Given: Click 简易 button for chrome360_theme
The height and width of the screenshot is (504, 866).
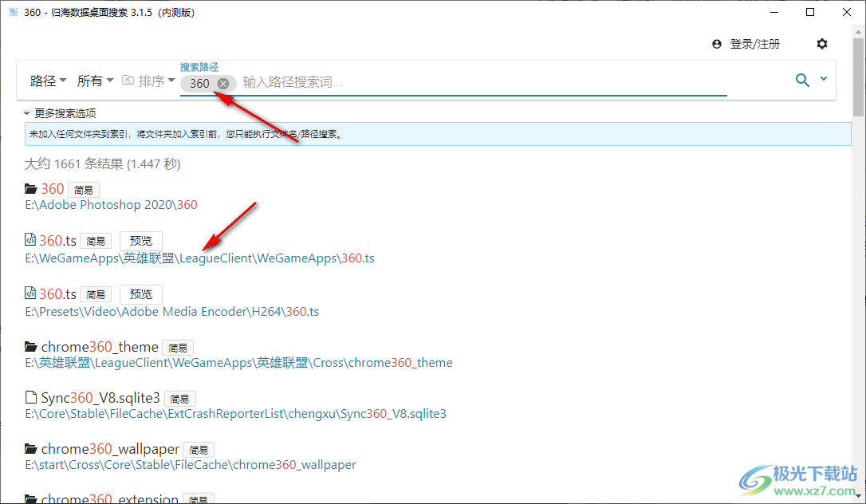Looking at the screenshot, I should [178, 348].
